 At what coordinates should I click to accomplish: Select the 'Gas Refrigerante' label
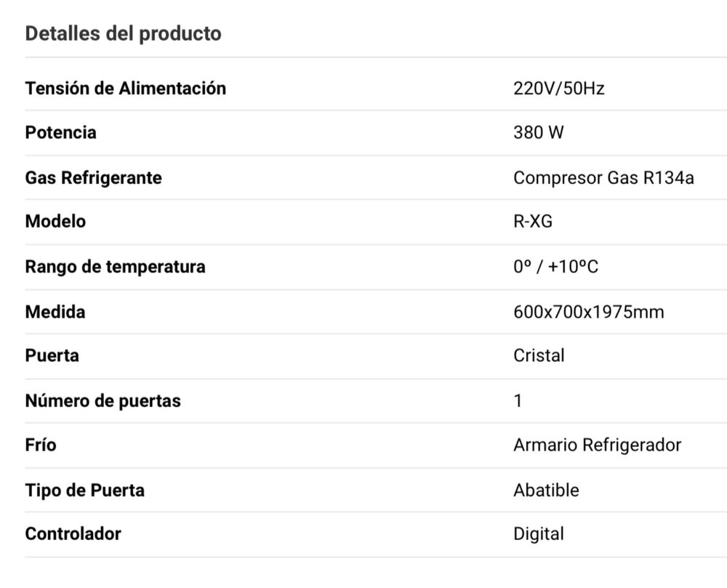94,178
